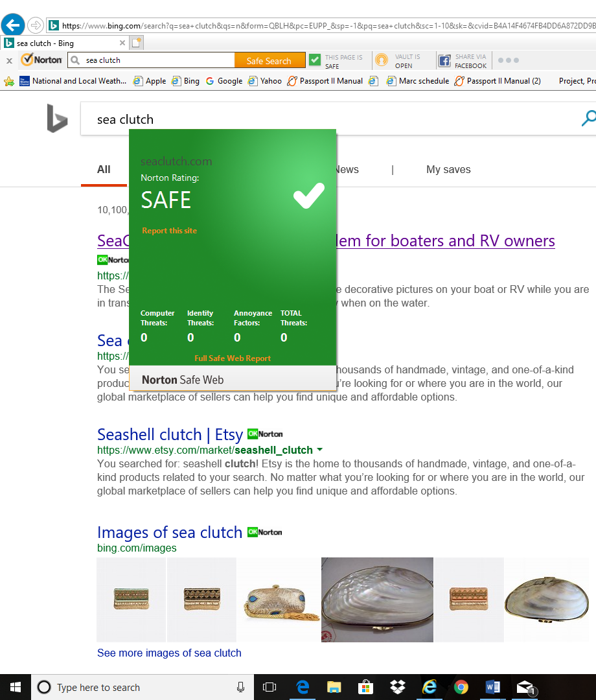The height and width of the screenshot is (700, 596).
Task: Open the last shell clutch thumbnail
Action: [547, 600]
